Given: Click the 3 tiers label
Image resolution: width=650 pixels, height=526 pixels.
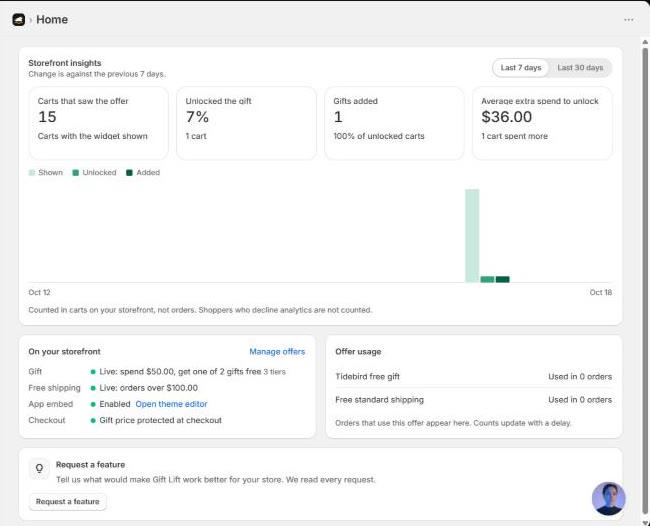Looking at the screenshot, I should 274,372.
